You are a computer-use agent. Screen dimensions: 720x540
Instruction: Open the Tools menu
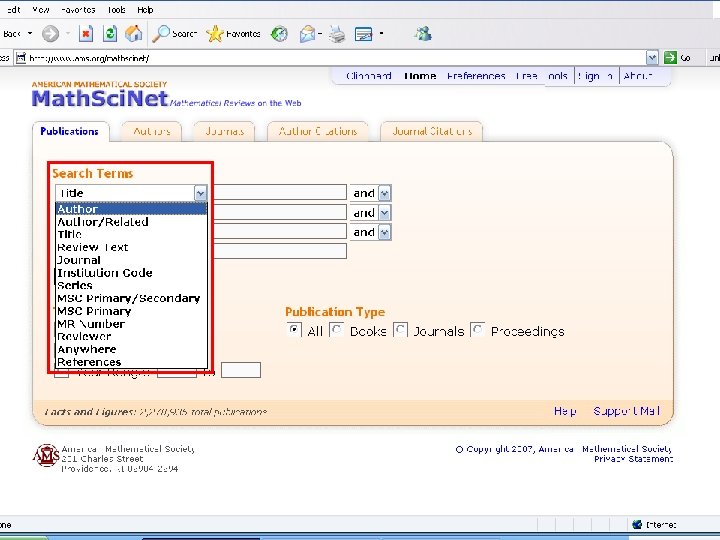117,10
